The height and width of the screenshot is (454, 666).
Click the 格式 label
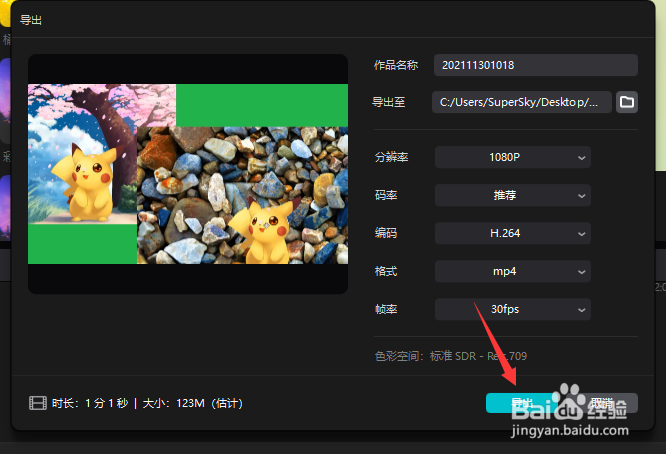(386, 271)
